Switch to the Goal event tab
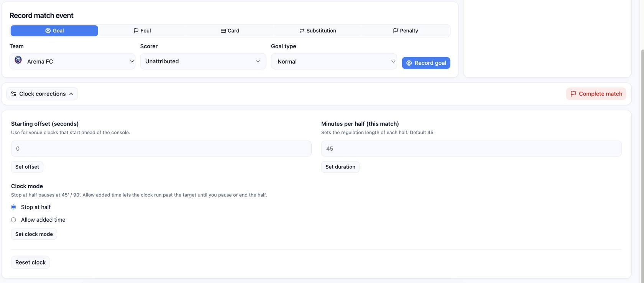The image size is (644, 283). [54, 31]
